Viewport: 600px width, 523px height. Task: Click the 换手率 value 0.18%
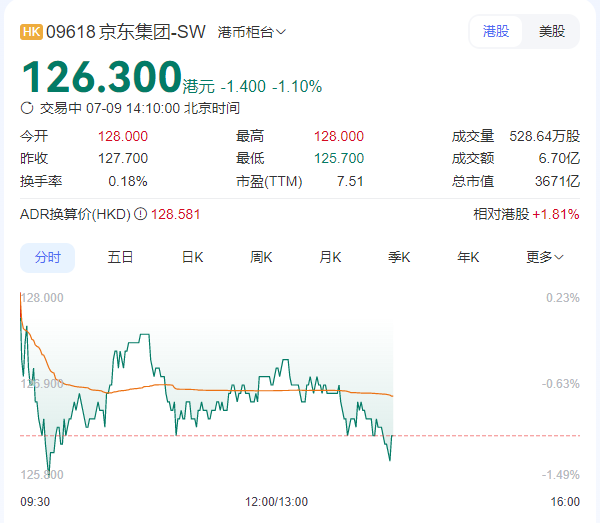click(128, 181)
